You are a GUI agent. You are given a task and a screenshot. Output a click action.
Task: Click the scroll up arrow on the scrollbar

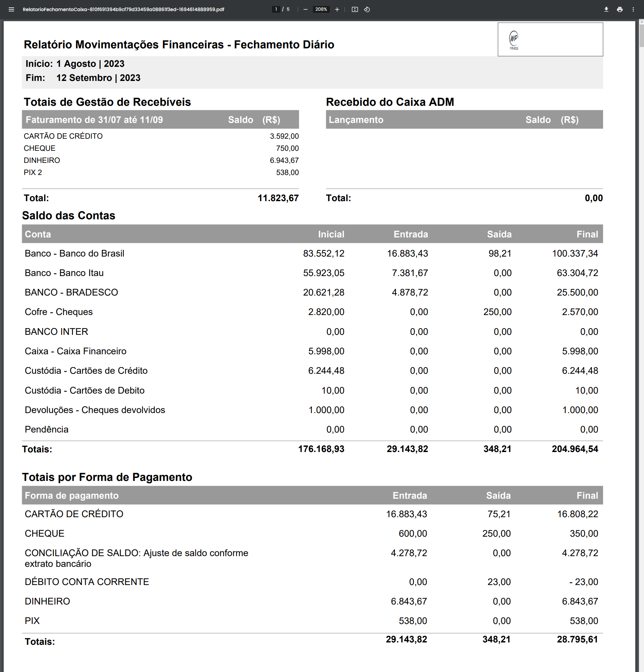point(641,22)
